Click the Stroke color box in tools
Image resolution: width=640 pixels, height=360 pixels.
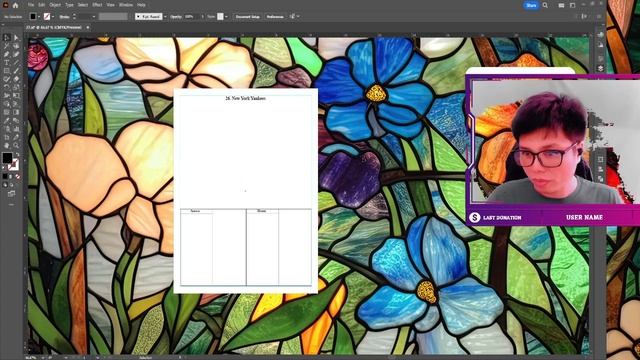point(14,165)
